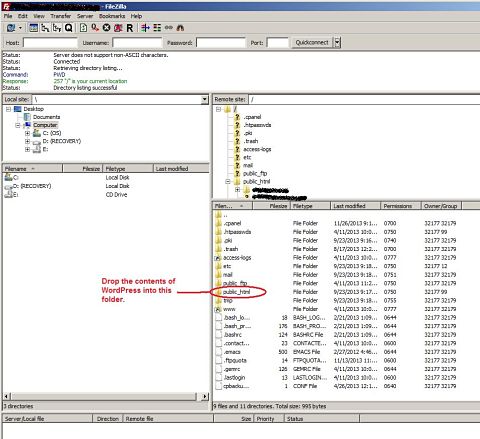Collapse the remote root folder node

[218, 109]
